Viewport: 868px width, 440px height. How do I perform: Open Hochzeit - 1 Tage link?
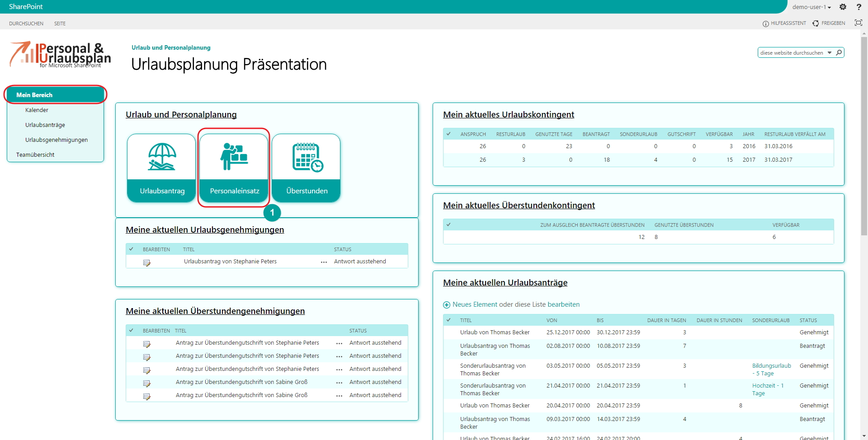pyautogui.click(x=768, y=389)
